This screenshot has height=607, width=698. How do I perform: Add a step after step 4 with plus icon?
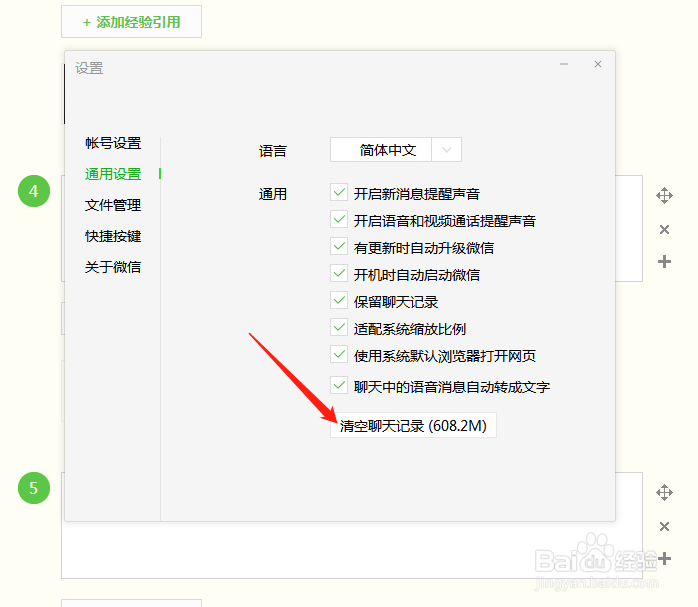point(664,262)
